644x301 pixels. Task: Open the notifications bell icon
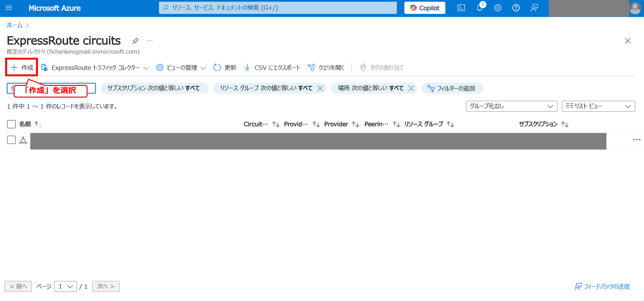click(x=479, y=8)
